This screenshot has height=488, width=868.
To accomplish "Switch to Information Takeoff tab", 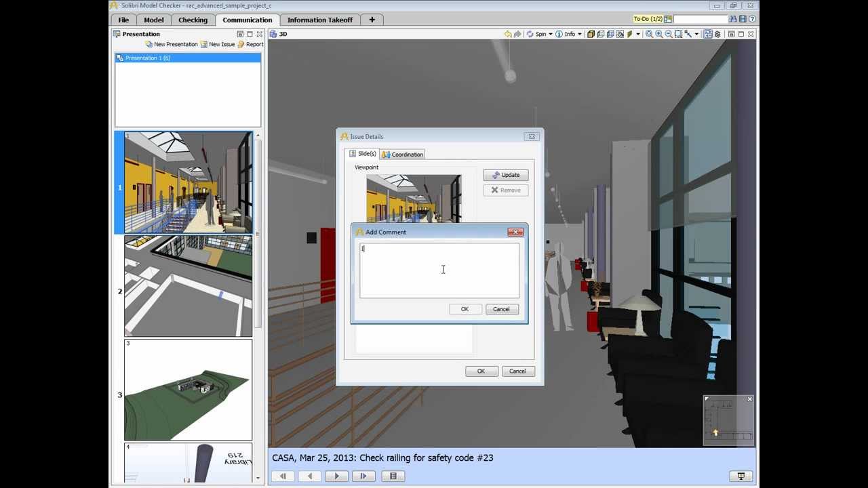I will [x=320, y=20].
